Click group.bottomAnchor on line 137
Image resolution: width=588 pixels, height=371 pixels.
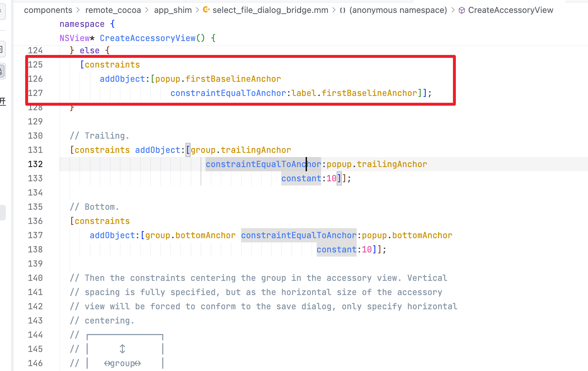point(190,235)
